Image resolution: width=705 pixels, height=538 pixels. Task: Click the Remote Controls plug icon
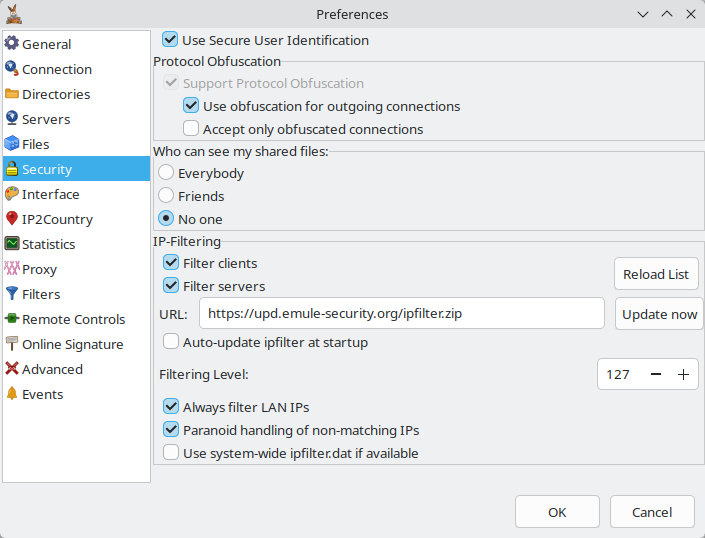coord(12,319)
